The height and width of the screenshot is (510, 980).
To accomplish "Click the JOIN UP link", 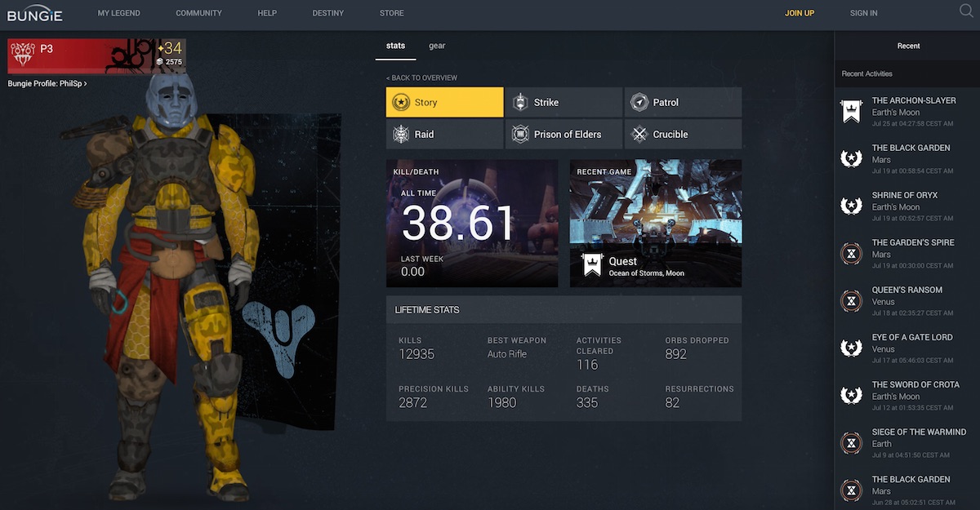I will [800, 13].
